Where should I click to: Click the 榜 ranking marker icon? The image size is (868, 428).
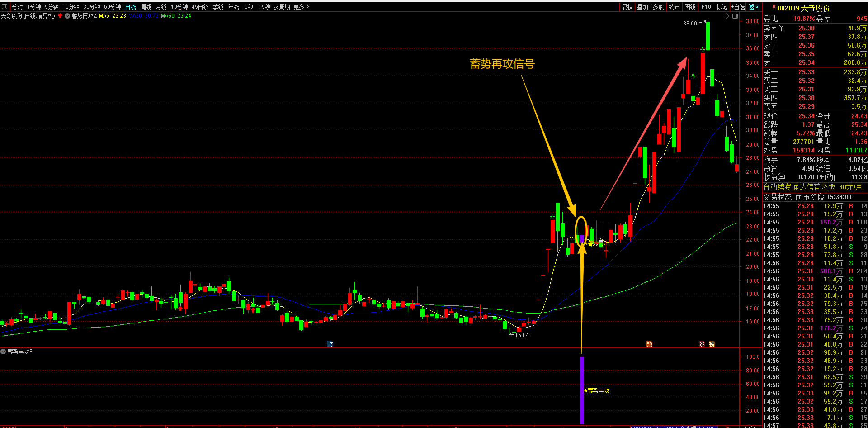[712, 344]
